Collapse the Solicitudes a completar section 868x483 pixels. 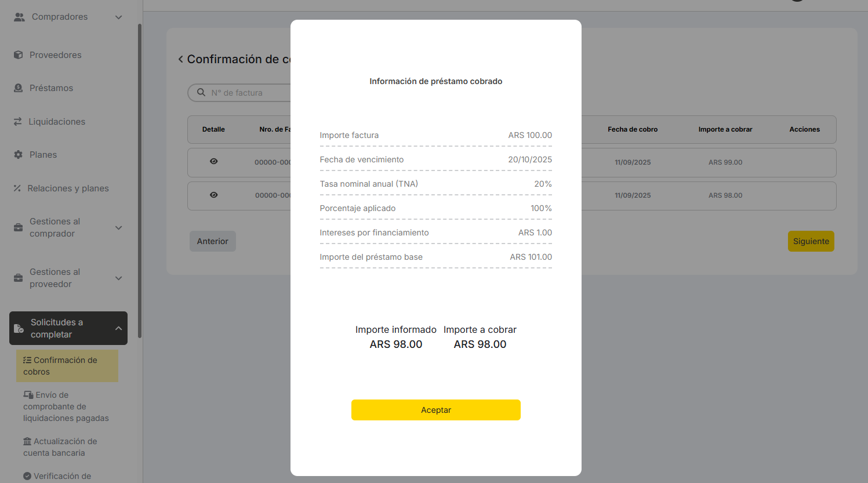tap(118, 328)
